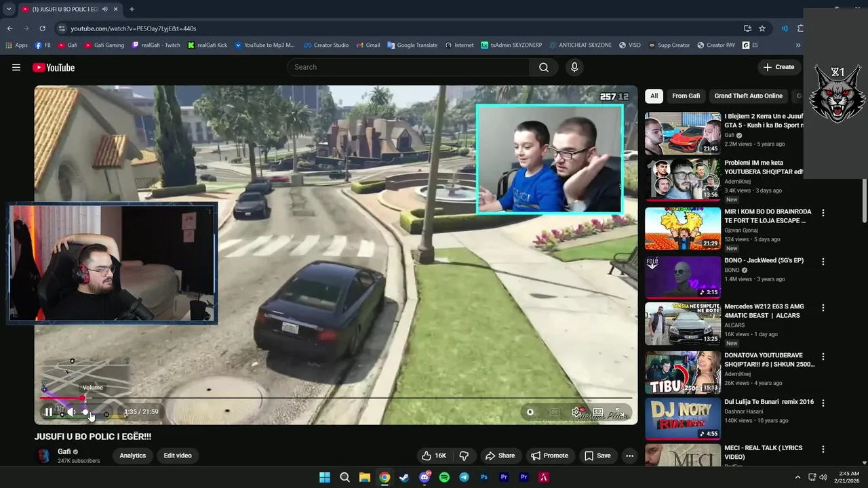Open the options menu for Mercedes W212 E63 video
Screen dimensions: 868x488
823,308
